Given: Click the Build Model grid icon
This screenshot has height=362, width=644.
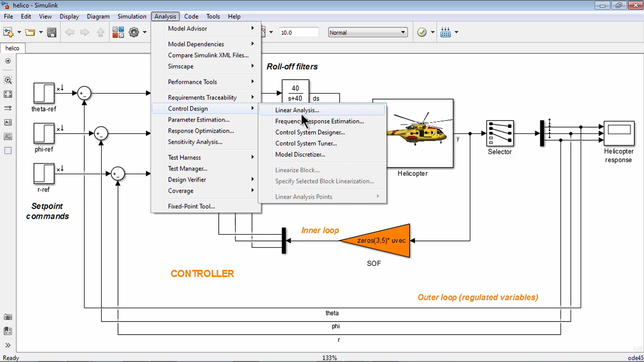Looking at the screenshot, I should click(446, 32).
